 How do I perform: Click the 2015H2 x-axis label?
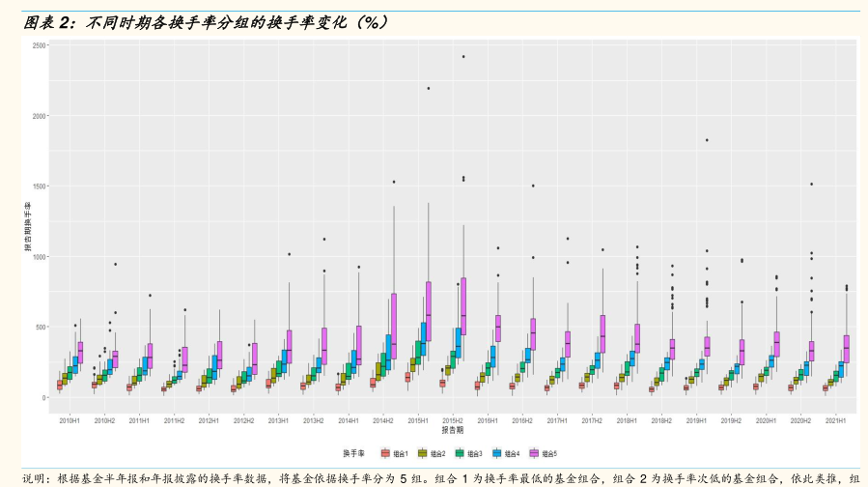pyautogui.click(x=452, y=421)
